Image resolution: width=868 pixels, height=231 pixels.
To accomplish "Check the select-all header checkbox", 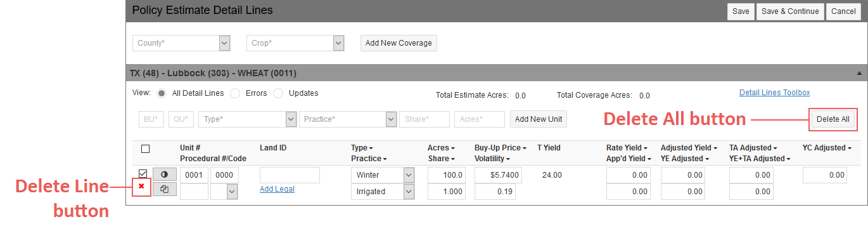I will pyautogui.click(x=145, y=148).
